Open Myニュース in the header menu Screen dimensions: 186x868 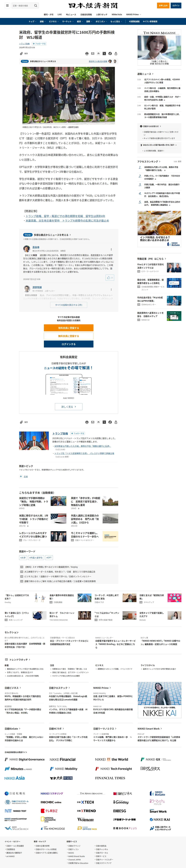click(71, 14)
